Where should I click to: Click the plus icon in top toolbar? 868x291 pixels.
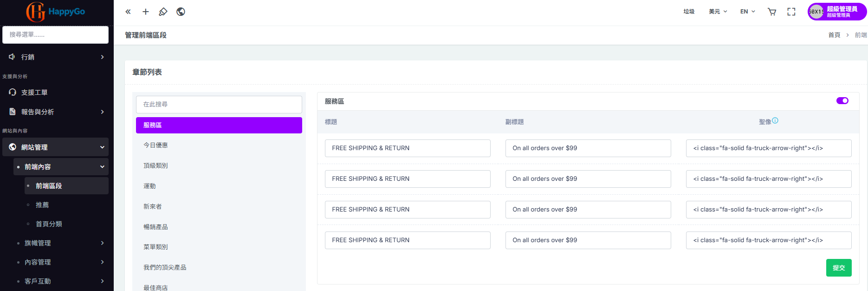[146, 12]
